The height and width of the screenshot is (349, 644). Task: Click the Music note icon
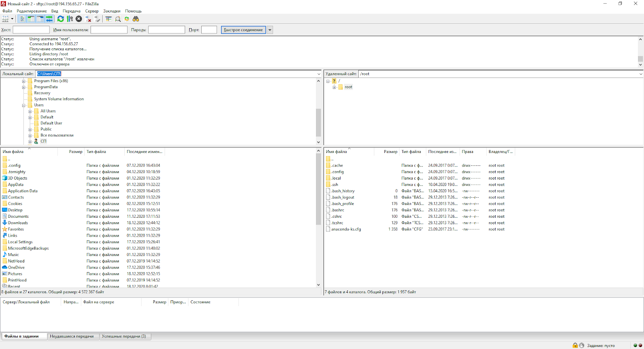tap(5, 255)
